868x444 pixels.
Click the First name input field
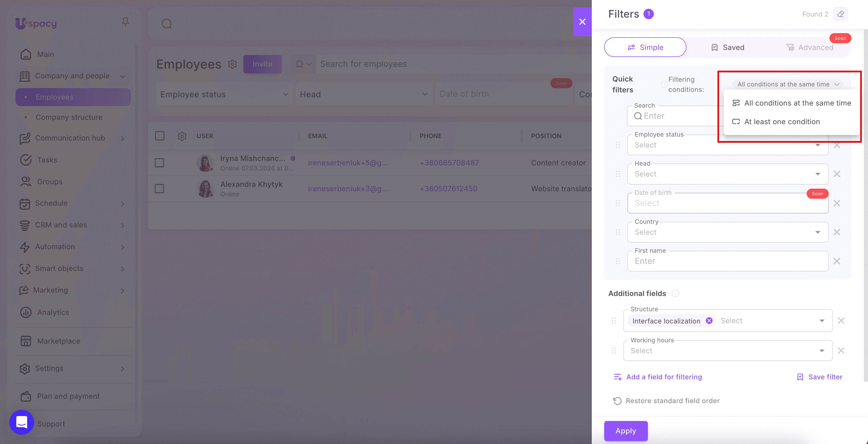[728, 261]
